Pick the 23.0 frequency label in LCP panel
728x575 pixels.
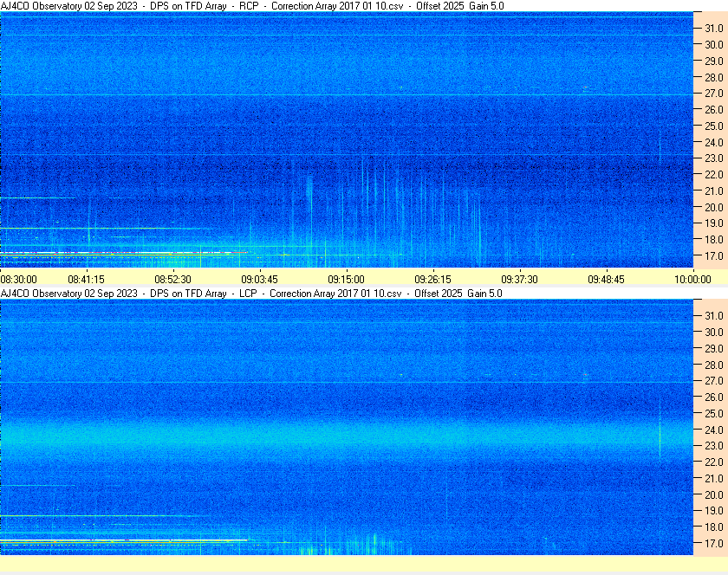pyautogui.click(x=714, y=445)
